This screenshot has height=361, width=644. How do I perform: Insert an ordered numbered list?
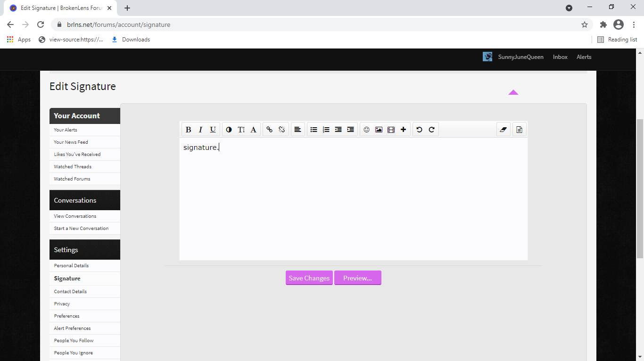[x=326, y=130]
